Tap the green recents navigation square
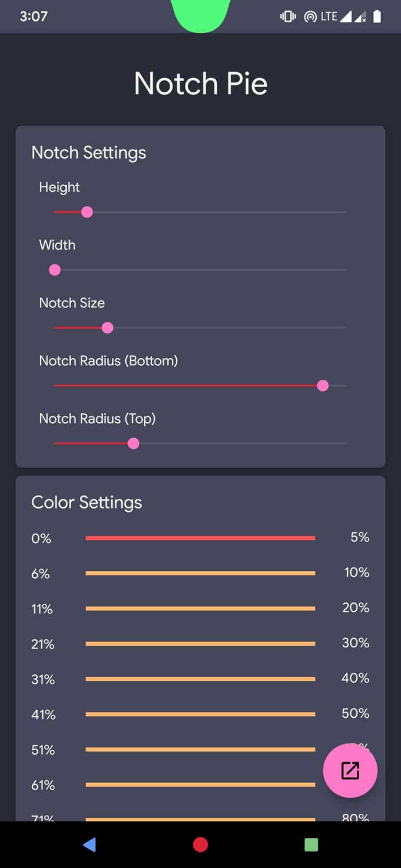401x868 pixels. [311, 845]
